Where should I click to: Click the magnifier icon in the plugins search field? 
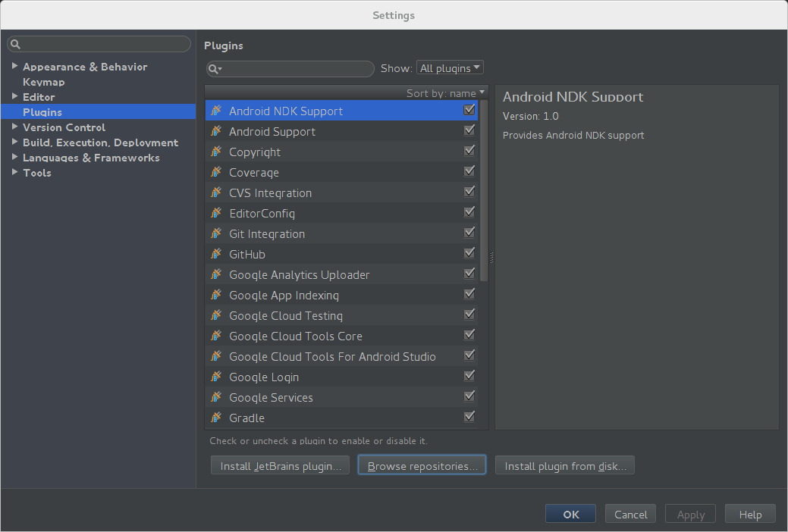click(215, 69)
